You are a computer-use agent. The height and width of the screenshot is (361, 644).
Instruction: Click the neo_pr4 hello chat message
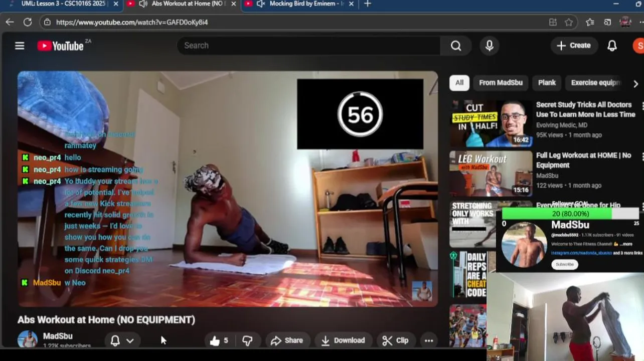[x=52, y=157]
